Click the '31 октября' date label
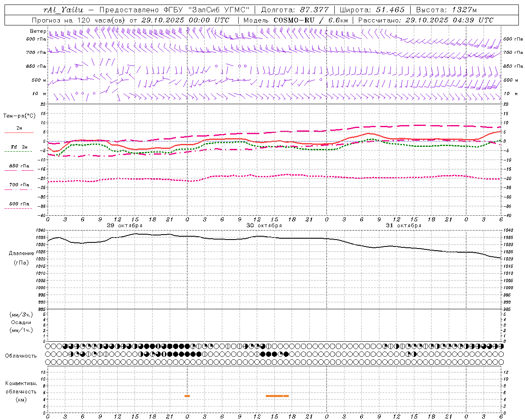Image resolution: width=525 pixels, height=420 pixels. [404, 226]
